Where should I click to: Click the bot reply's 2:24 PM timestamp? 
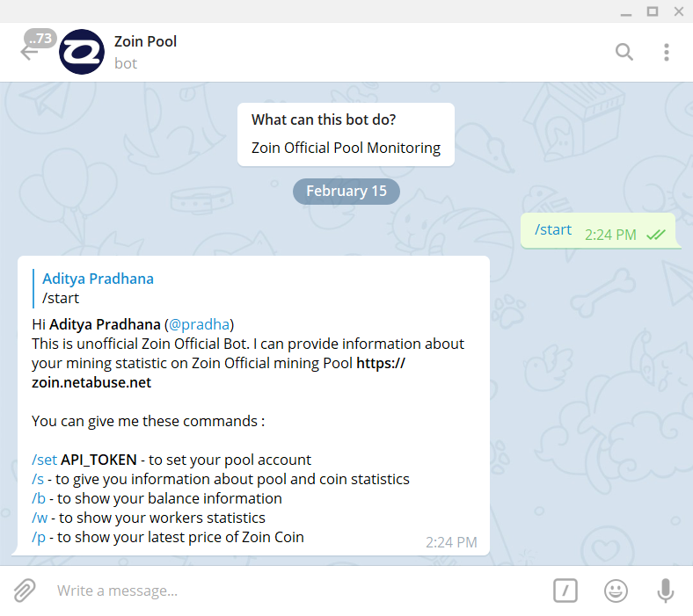pyautogui.click(x=451, y=542)
